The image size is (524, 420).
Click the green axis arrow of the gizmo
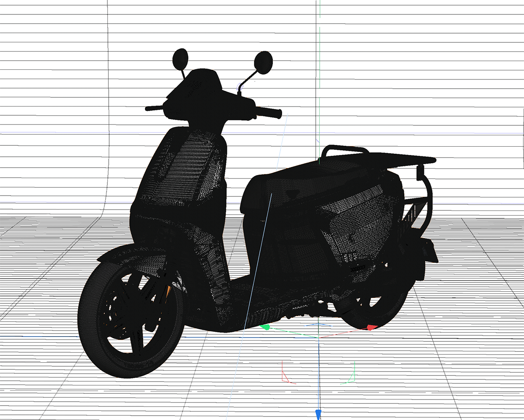(x=265, y=327)
